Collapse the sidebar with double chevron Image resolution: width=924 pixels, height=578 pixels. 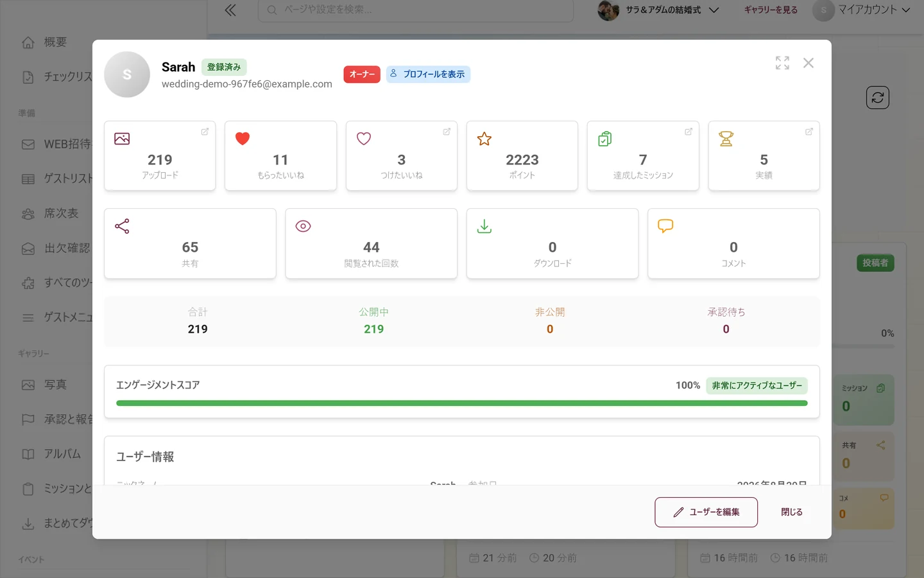230,10
